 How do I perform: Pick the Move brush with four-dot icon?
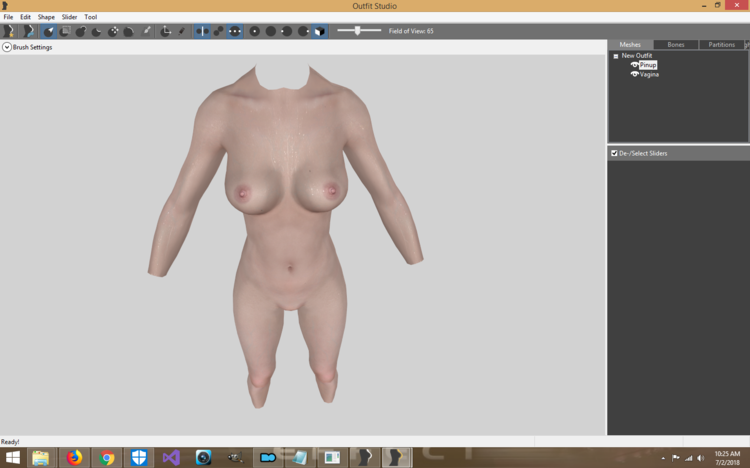[x=113, y=31]
